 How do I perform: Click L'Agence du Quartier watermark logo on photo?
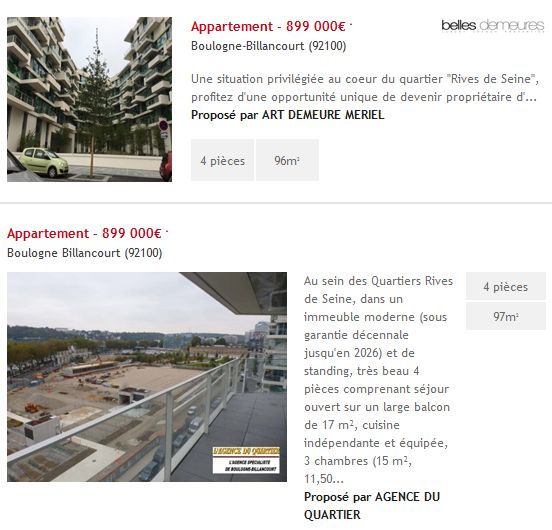[x=246, y=460]
